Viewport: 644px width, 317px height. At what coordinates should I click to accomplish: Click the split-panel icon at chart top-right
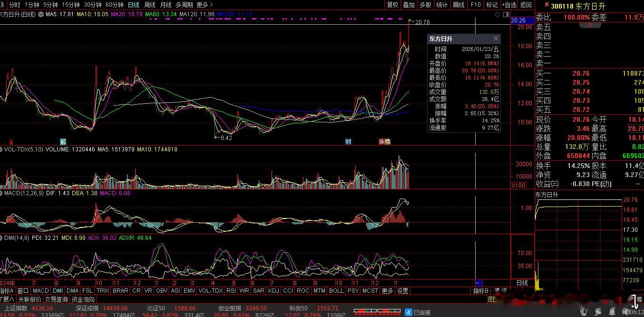[x=505, y=14]
